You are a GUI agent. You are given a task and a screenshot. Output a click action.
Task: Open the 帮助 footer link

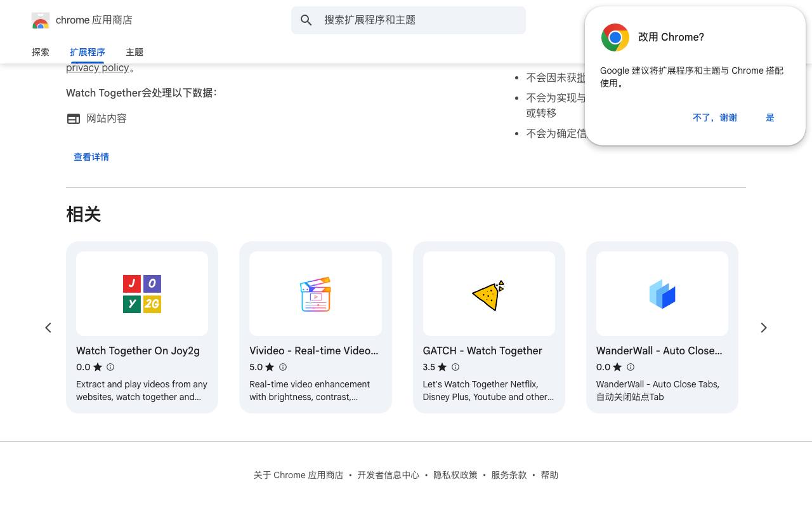point(549,475)
